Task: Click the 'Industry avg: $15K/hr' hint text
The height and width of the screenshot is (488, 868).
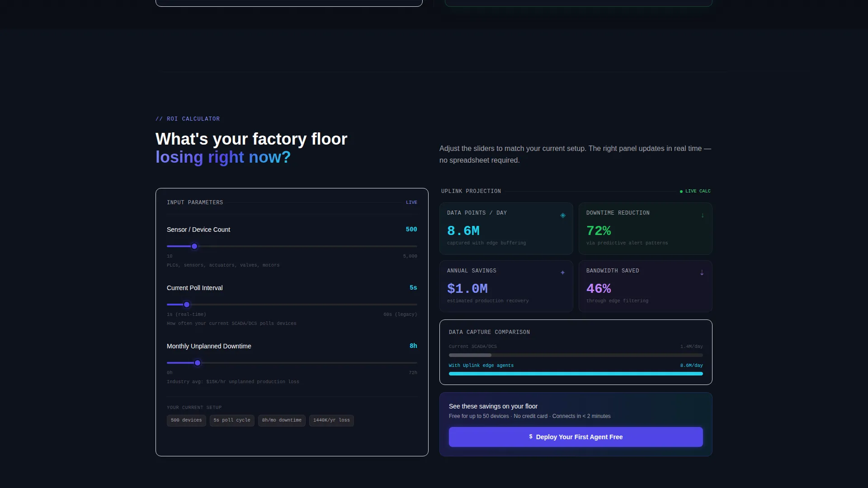Action: pos(233,382)
